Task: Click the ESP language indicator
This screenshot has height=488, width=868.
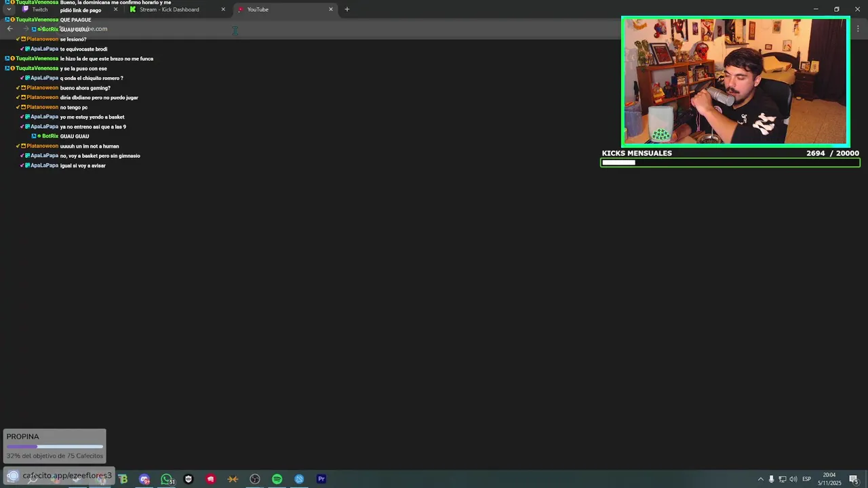Action: [807, 479]
